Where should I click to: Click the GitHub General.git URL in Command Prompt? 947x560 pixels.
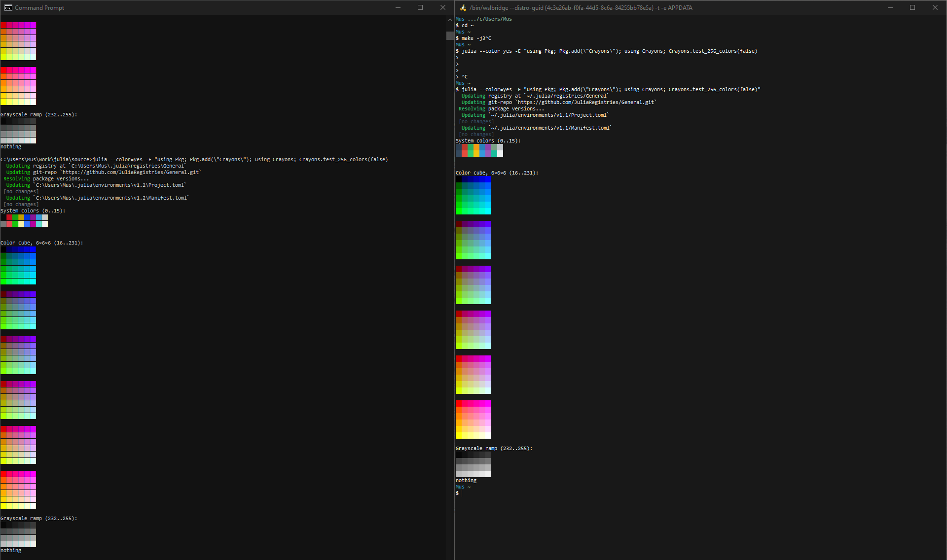tap(131, 173)
